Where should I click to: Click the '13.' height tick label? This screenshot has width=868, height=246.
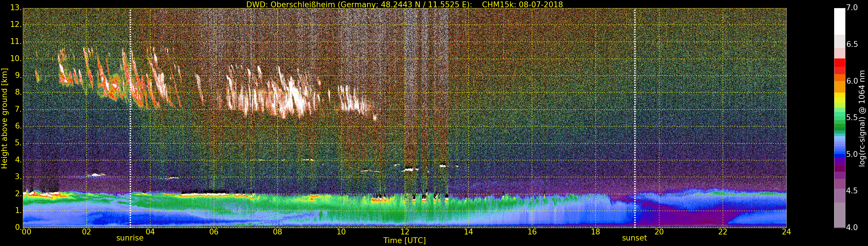click(x=16, y=8)
